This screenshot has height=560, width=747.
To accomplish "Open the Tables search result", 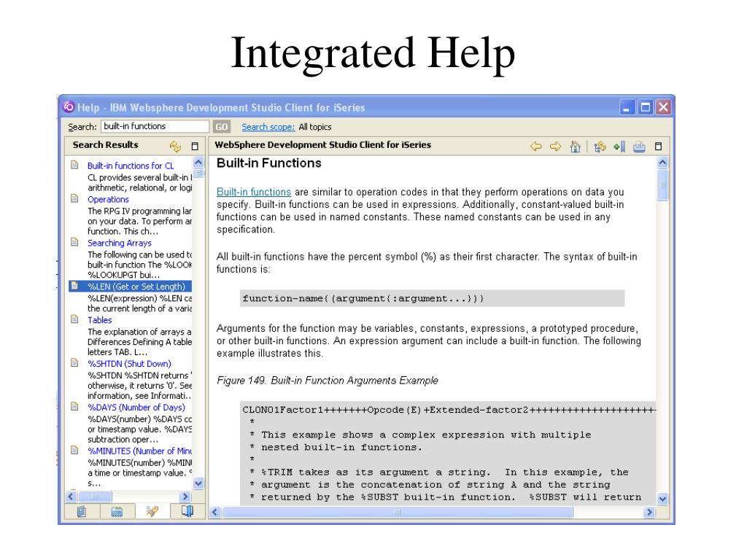I will coord(99,320).
